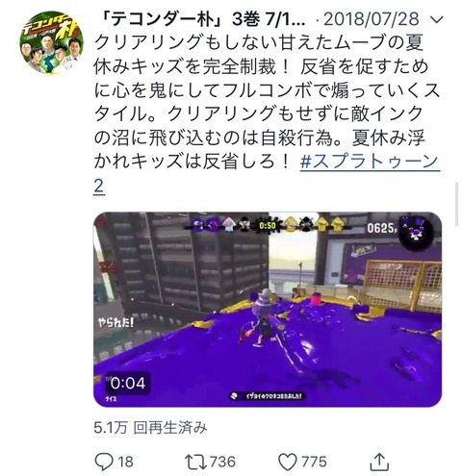View the 18 replies count
462x476 pixels.
click(x=125, y=462)
